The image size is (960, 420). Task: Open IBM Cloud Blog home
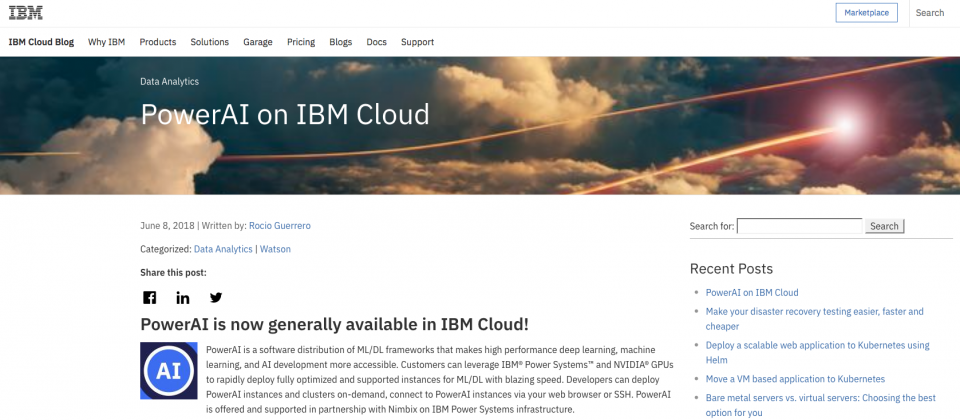click(x=41, y=42)
